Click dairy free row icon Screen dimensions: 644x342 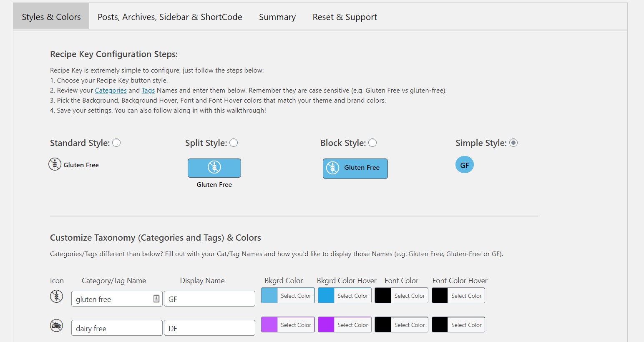click(x=56, y=325)
